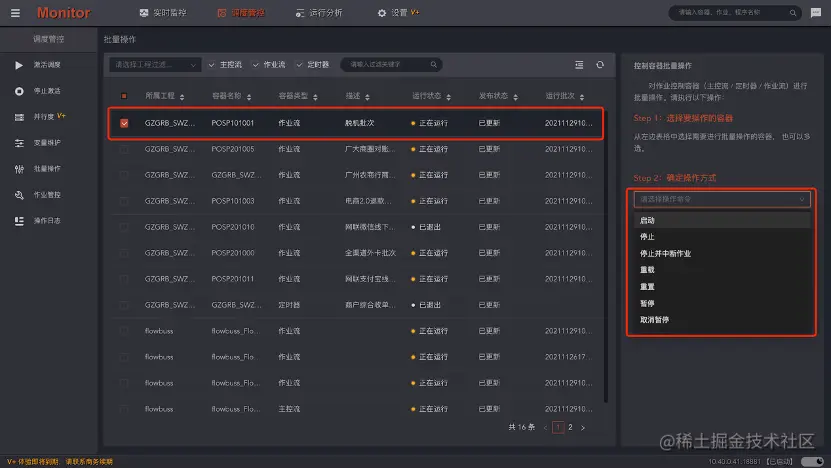The height and width of the screenshot is (468, 832).
Task: Sort by 运行批次 column arrows
Action: click(x=582, y=97)
